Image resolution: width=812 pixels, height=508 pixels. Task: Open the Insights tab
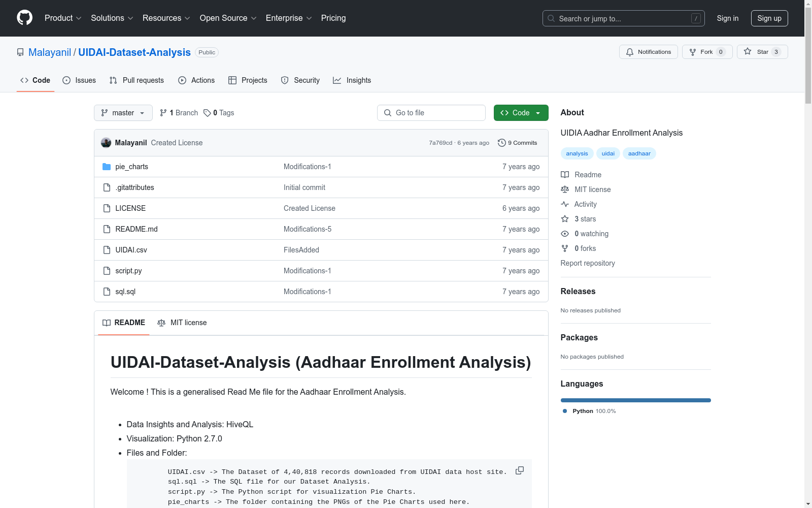(x=352, y=80)
